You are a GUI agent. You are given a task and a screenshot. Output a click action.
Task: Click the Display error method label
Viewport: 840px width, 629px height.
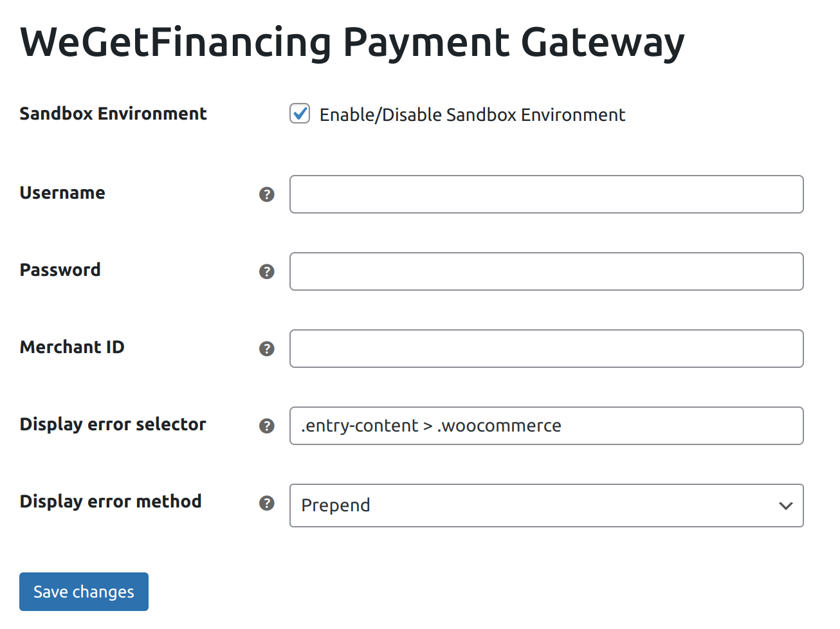tap(111, 502)
